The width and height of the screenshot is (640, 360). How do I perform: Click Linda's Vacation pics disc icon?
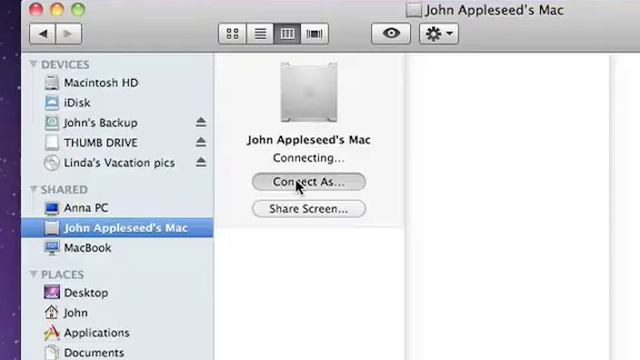[x=52, y=162]
